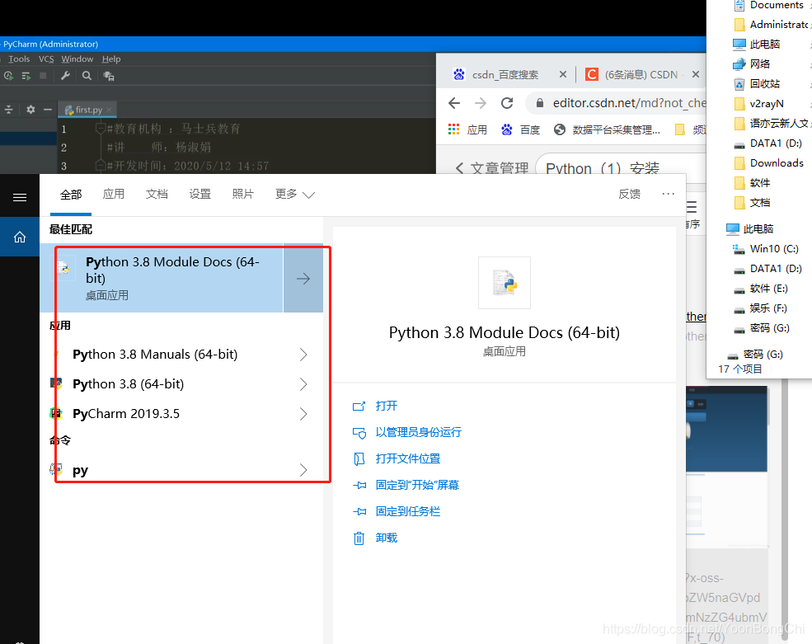The width and height of the screenshot is (812, 644).
Task: Click the 应用 apps bookmark in browser
Action: pos(467,129)
